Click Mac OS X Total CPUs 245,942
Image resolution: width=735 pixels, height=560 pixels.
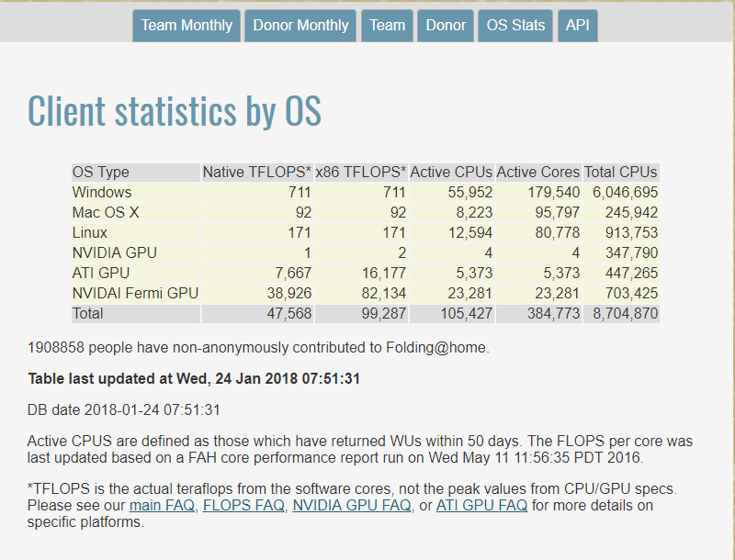(631, 213)
